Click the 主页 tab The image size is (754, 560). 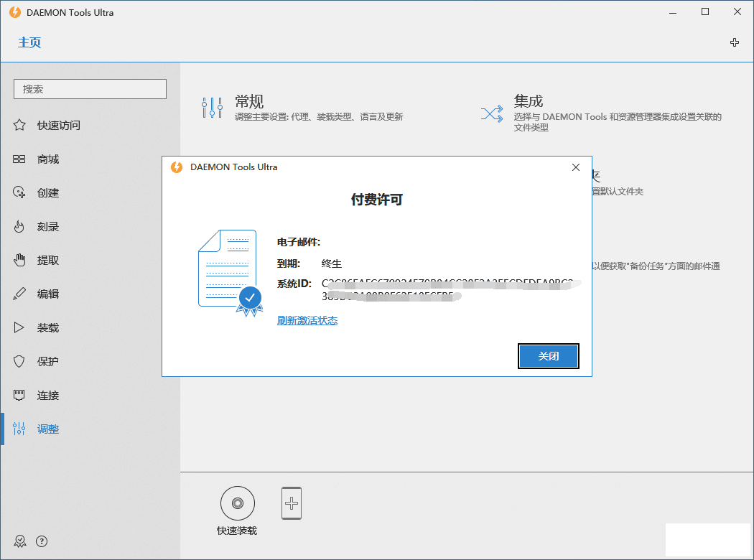(29, 42)
